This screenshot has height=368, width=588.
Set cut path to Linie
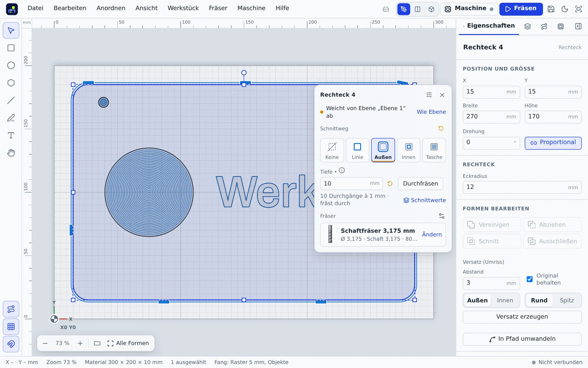(x=357, y=150)
